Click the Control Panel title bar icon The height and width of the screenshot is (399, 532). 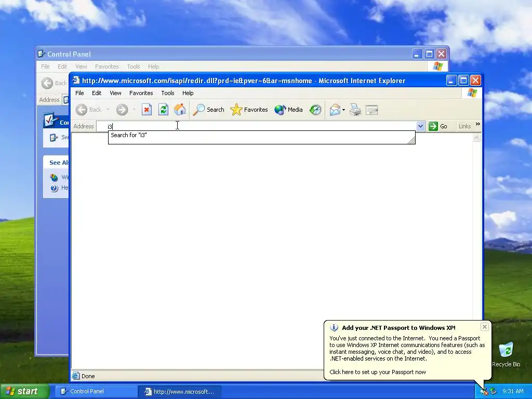(42, 54)
